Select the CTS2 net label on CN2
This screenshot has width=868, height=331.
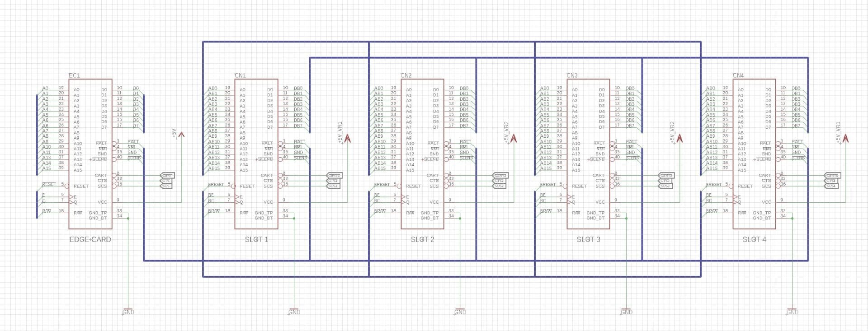[x=499, y=181]
